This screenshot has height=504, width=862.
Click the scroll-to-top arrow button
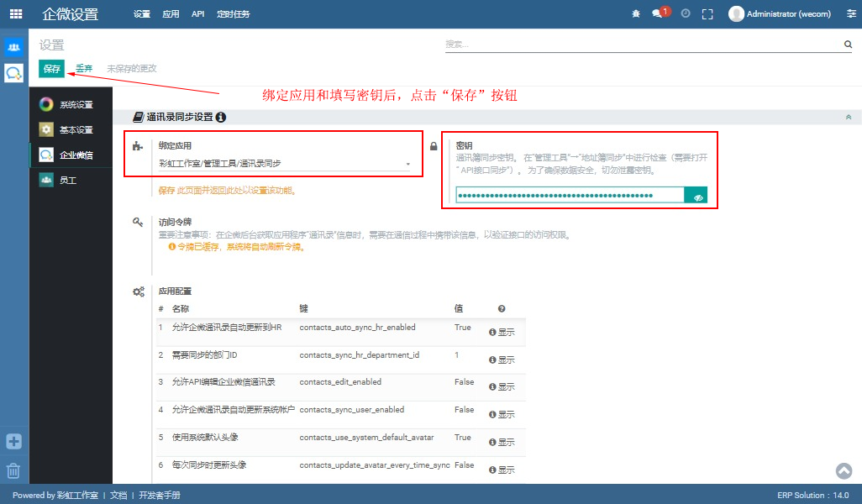(844, 471)
